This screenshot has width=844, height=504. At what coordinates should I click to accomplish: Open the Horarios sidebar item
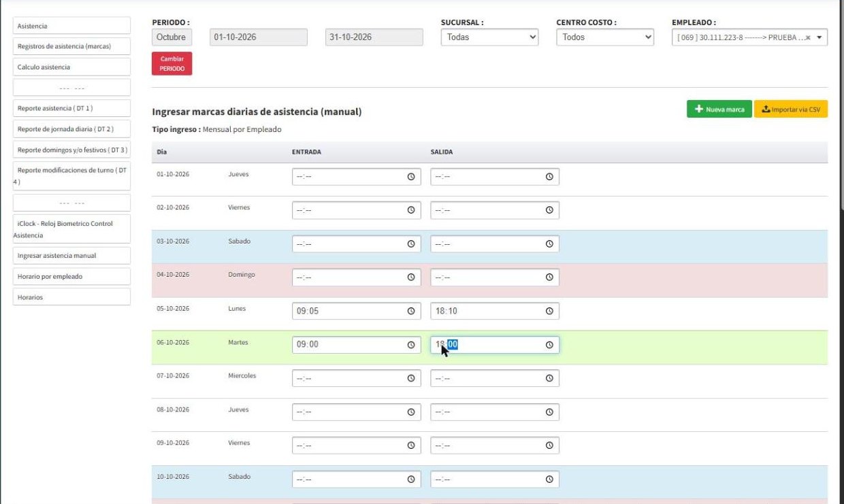71,297
